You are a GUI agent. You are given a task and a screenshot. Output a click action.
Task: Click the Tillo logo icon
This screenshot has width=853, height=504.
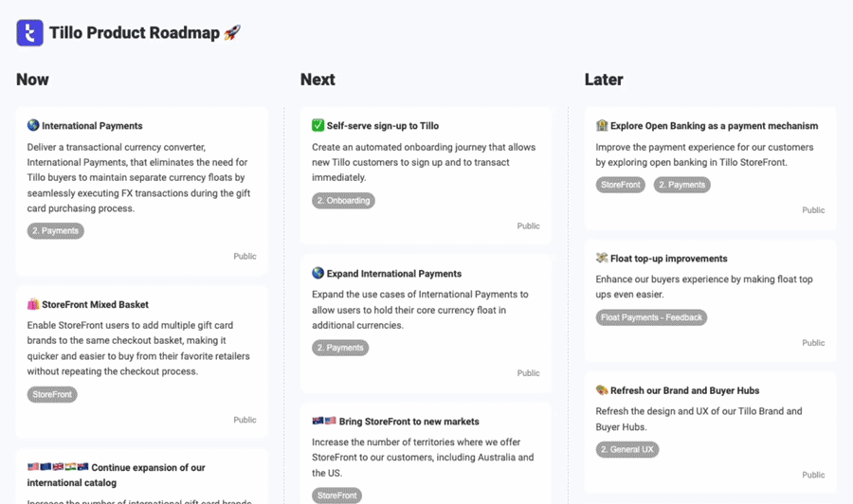coord(30,32)
